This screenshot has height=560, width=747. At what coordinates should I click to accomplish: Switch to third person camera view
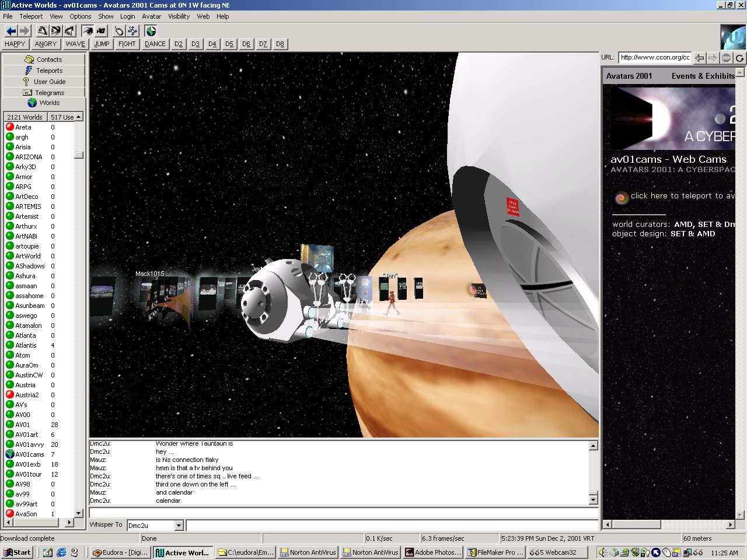point(101,31)
